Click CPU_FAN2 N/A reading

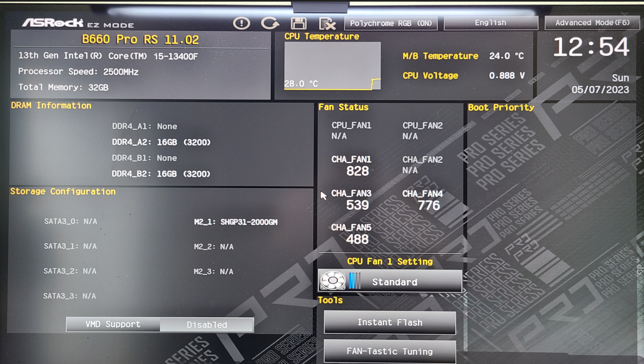422,131
